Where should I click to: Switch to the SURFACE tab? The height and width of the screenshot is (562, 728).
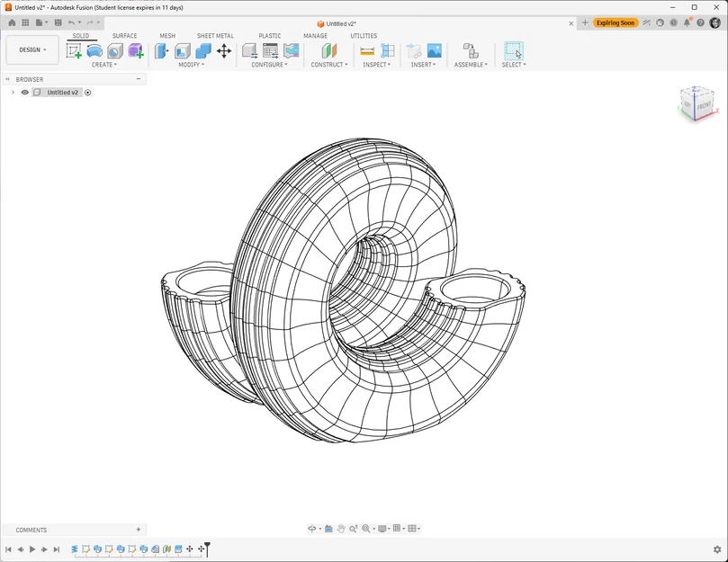coord(124,36)
